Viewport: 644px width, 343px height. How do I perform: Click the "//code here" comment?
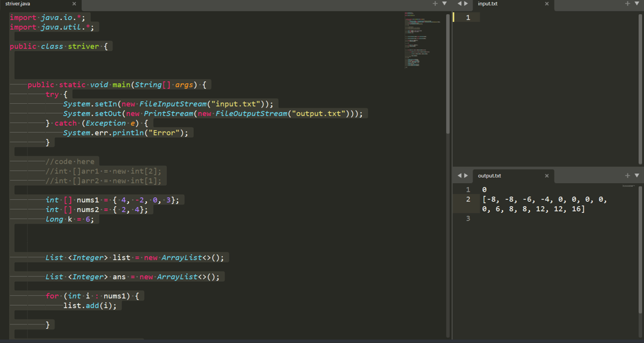click(x=70, y=162)
